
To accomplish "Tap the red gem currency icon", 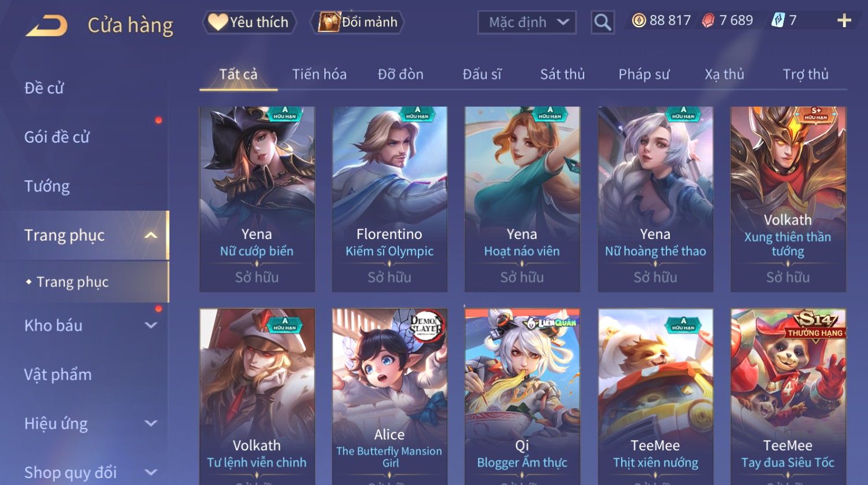I will [x=708, y=21].
